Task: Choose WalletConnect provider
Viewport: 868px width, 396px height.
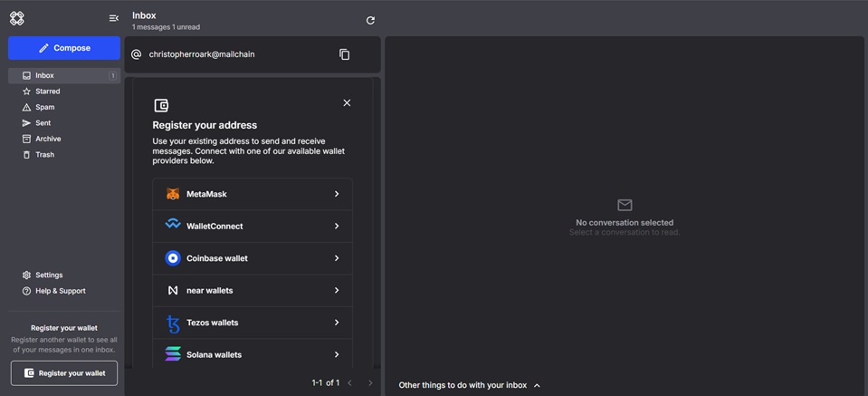Action: [x=252, y=226]
